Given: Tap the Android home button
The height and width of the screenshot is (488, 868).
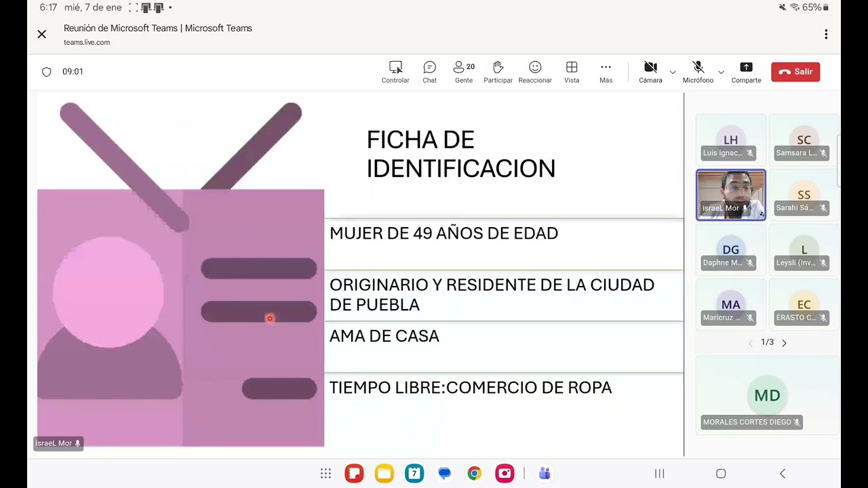Looking at the screenshot, I should 721,474.
